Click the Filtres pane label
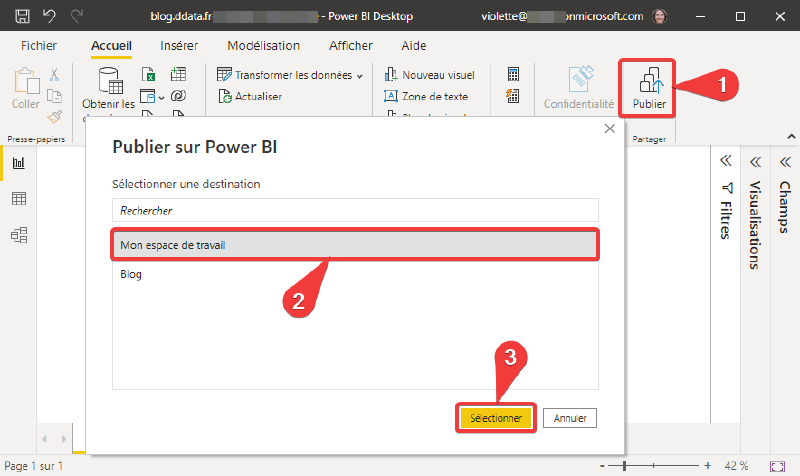This screenshot has width=800, height=476. click(727, 220)
